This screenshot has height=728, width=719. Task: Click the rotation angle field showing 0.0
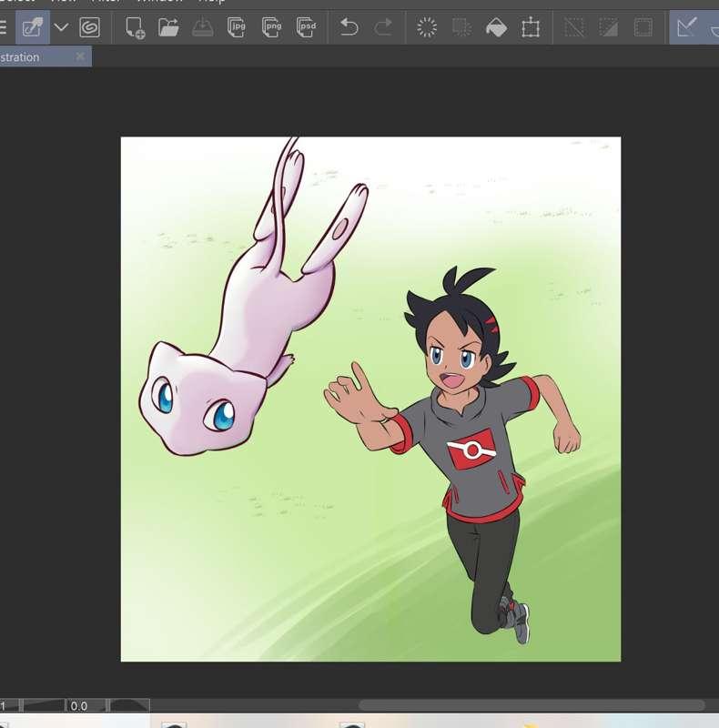pyautogui.click(x=86, y=706)
